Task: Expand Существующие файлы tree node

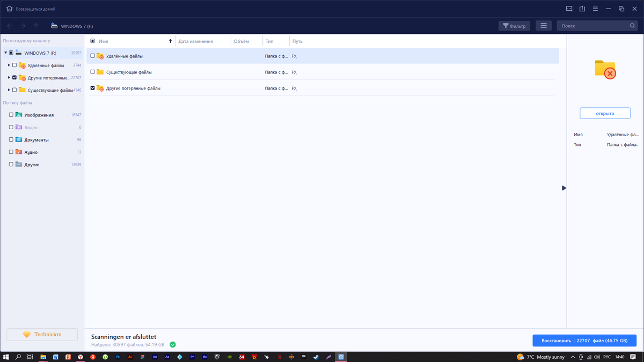Action: [x=9, y=90]
